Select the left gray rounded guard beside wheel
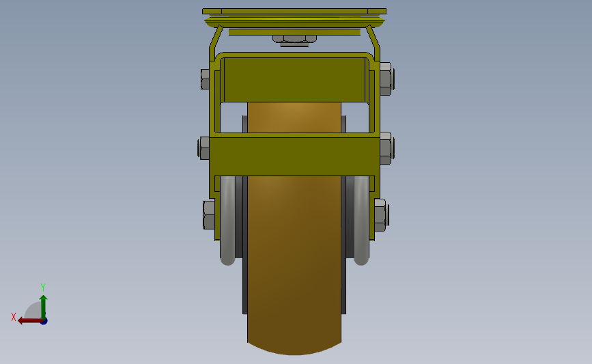 (227, 221)
